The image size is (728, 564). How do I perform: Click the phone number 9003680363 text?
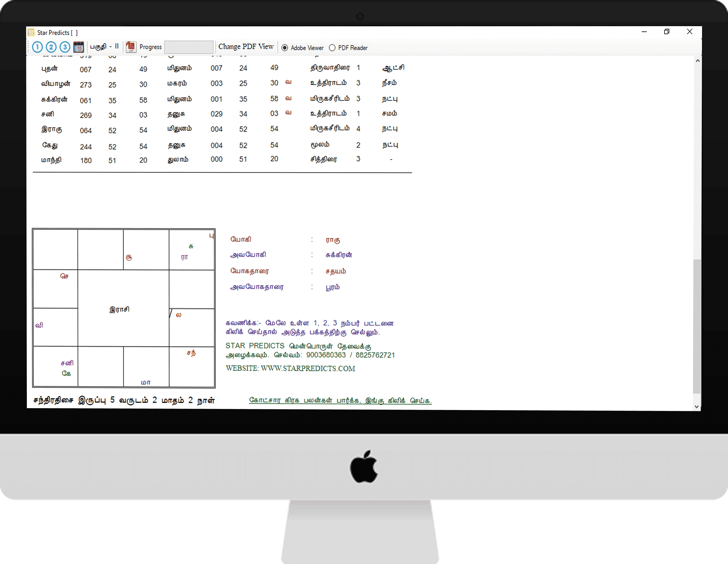[x=326, y=355]
